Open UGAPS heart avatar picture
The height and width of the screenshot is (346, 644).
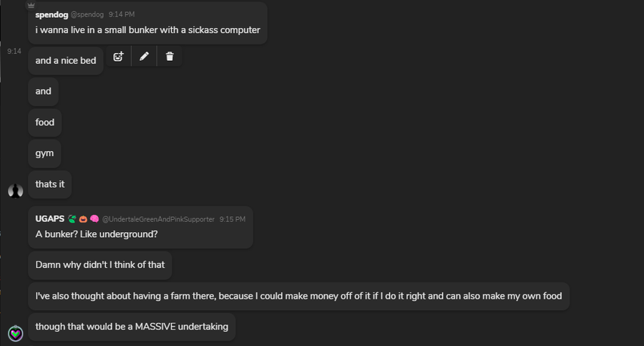coord(15,332)
